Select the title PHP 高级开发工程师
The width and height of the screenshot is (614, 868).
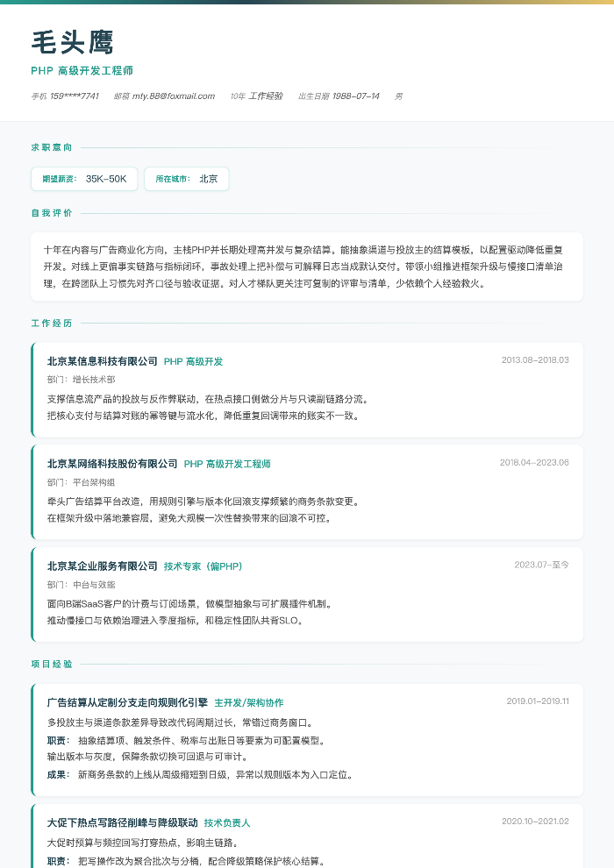tap(82, 71)
